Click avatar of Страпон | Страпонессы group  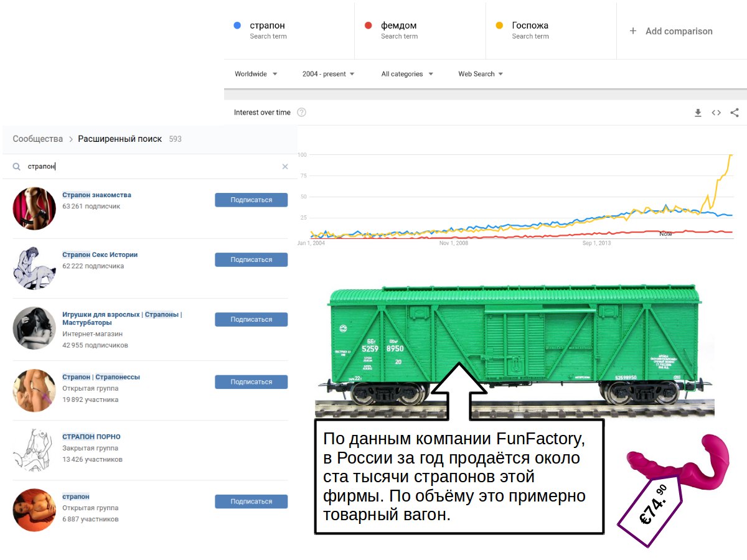(34, 391)
